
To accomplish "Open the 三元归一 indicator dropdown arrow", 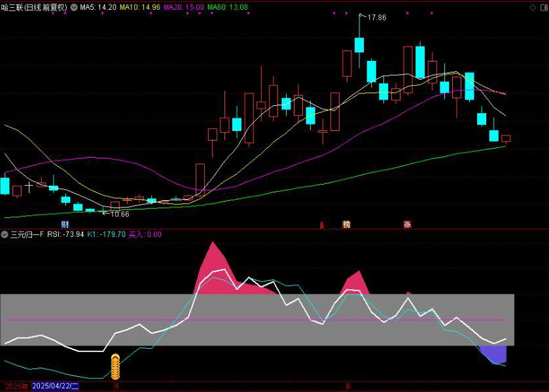I will (5, 234).
